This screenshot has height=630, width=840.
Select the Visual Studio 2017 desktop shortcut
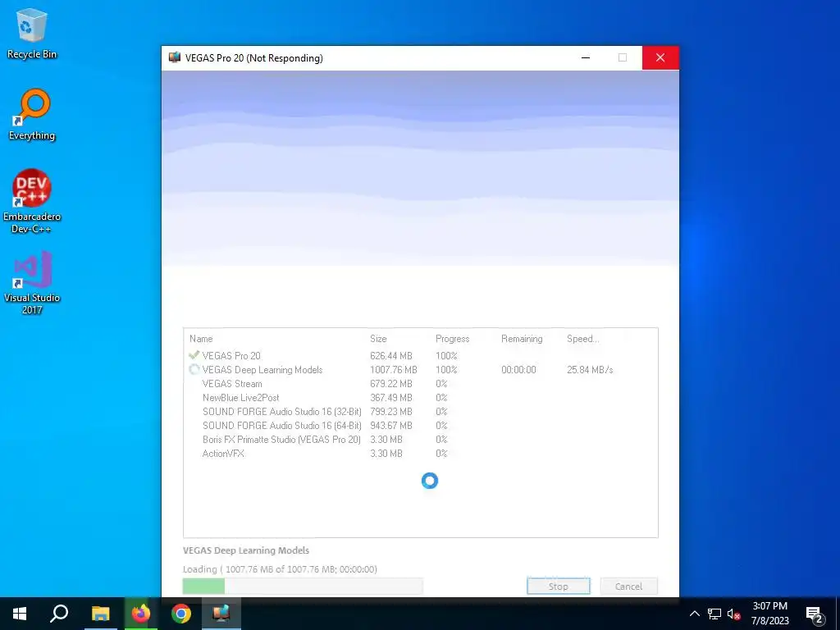(32, 282)
